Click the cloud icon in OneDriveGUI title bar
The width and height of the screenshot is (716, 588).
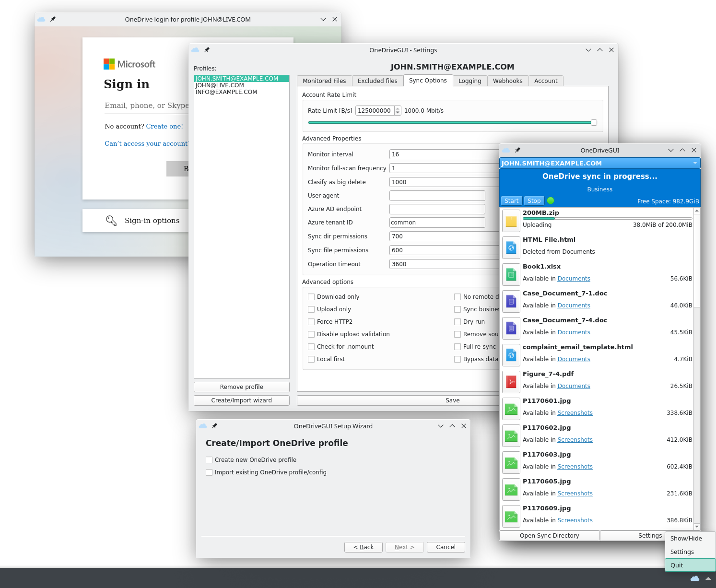[506, 150]
